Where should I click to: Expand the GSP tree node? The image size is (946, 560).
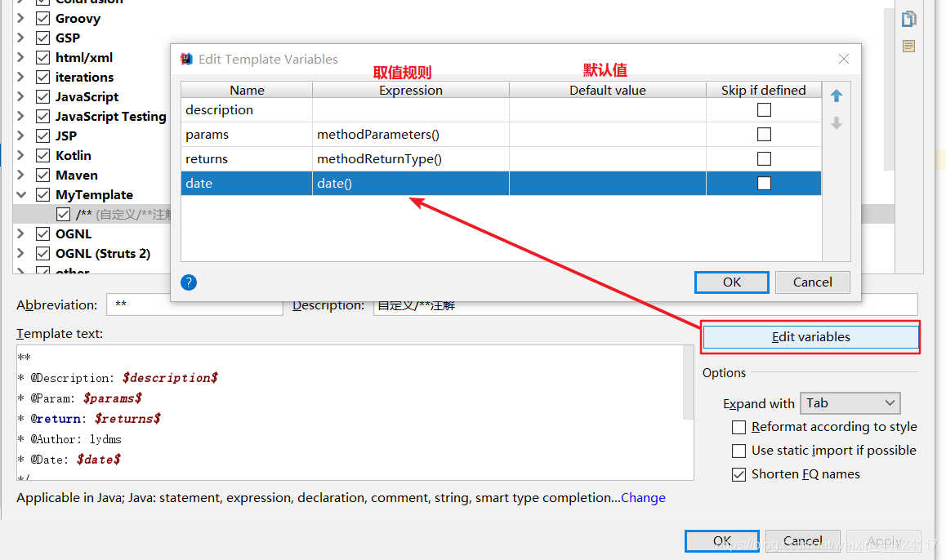pyautogui.click(x=20, y=38)
